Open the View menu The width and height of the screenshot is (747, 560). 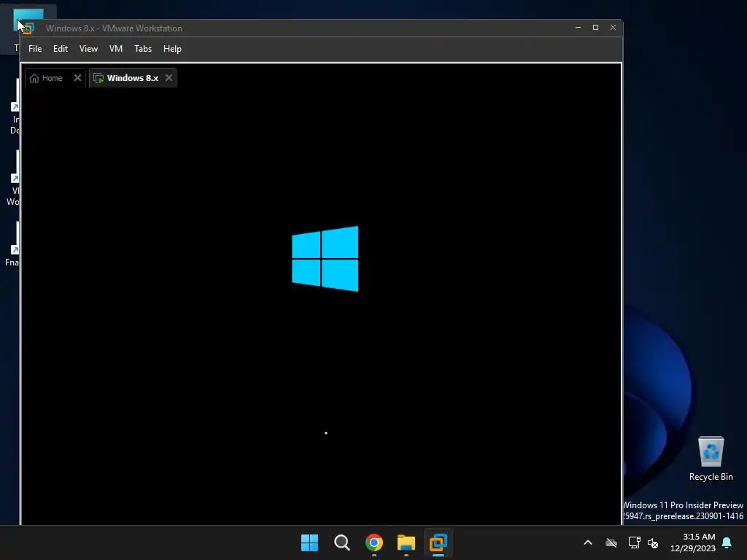(88, 49)
